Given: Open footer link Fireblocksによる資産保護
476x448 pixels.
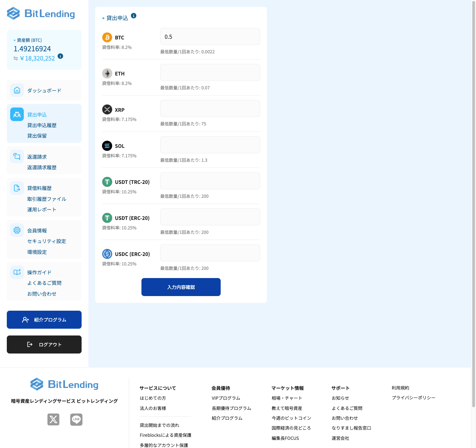Looking at the screenshot, I should (x=165, y=435).
